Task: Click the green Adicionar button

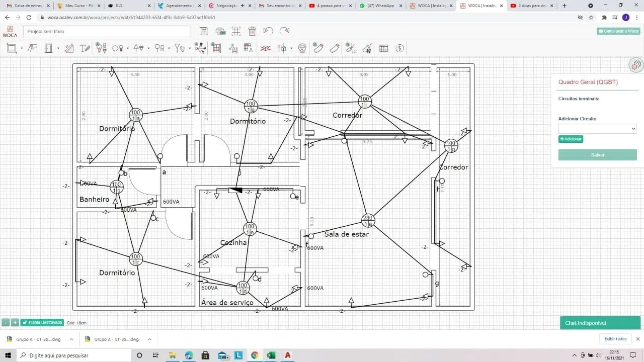Action: [x=571, y=139]
